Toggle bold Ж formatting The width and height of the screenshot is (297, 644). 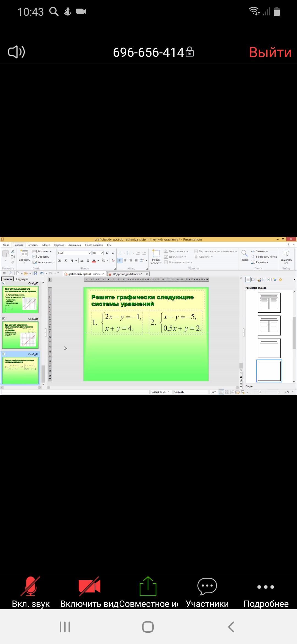click(60, 261)
